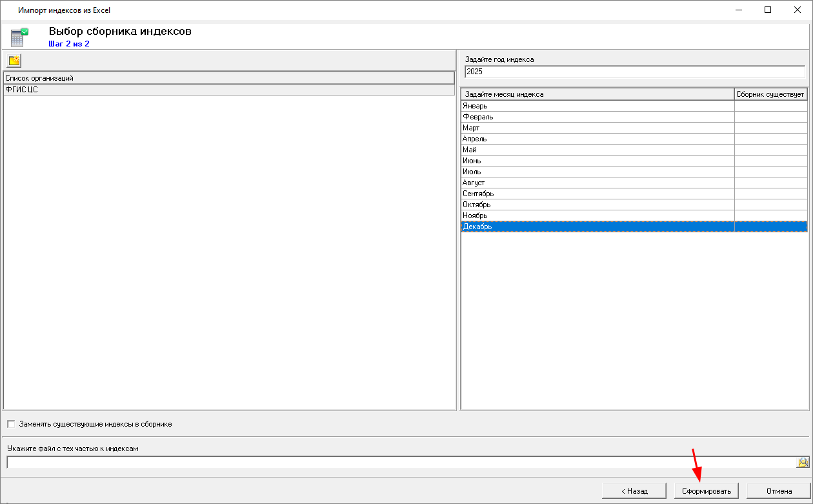
Task: Select ФГИС ЦС in organization list
Action: (x=22, y=90)
